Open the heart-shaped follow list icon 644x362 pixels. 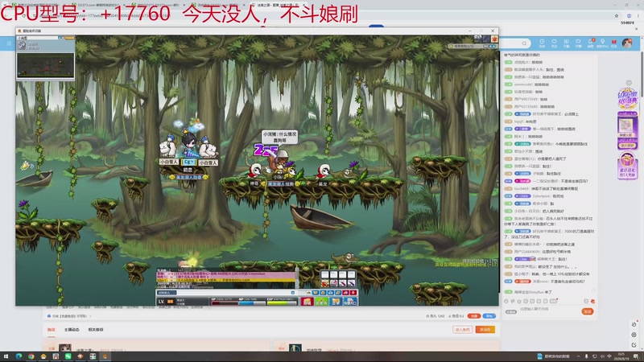554,43
